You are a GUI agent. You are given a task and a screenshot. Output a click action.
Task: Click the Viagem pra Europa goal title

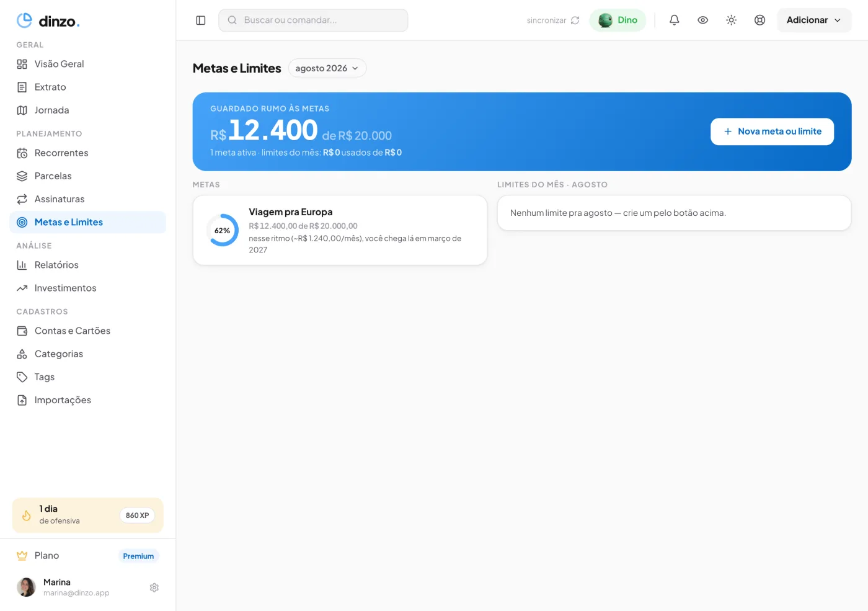click(x=291, y=212)
